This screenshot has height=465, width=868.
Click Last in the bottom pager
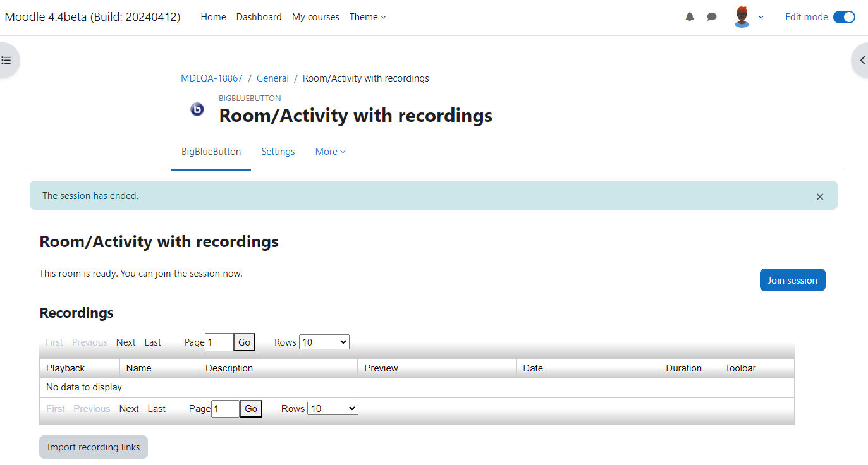(157, 409)
